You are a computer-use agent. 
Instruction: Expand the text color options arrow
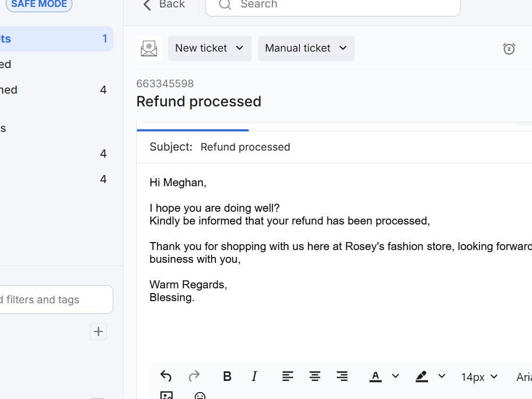point(395,376)
